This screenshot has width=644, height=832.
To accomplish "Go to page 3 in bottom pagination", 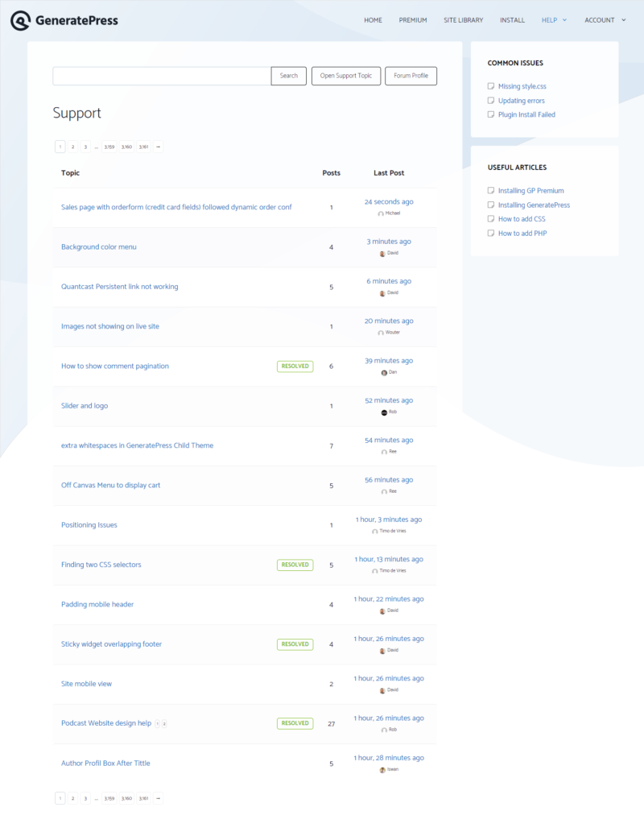I will point(85,798).
